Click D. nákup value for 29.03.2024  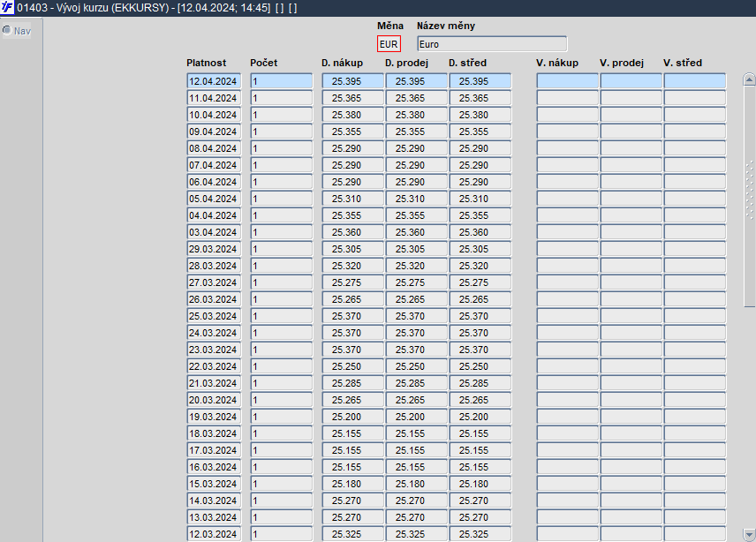coord(353,249)
